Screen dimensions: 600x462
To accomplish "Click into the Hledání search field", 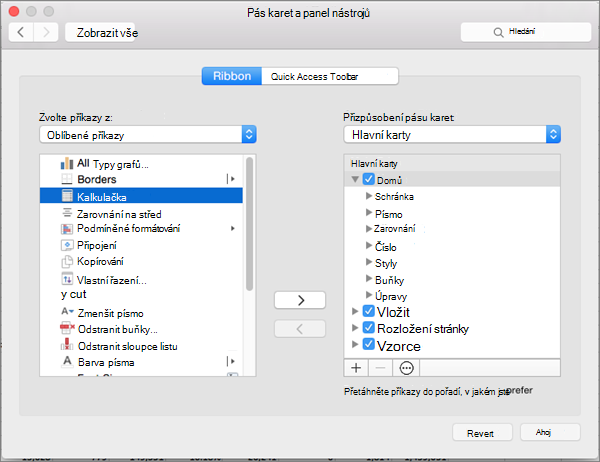I will [526, 32].
